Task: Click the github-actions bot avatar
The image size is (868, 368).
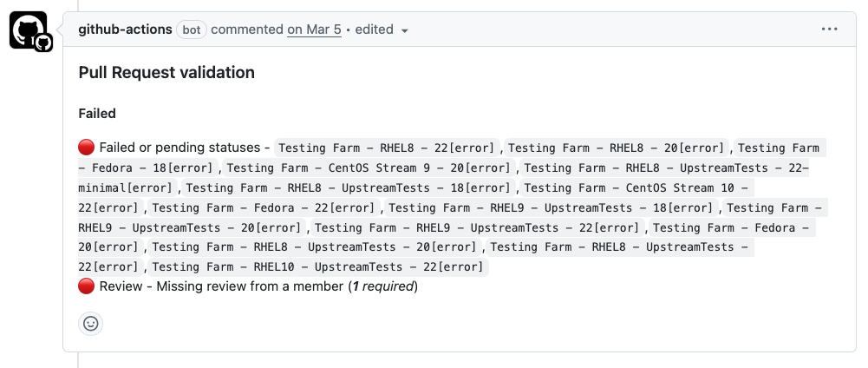Action: click(28, 30)
